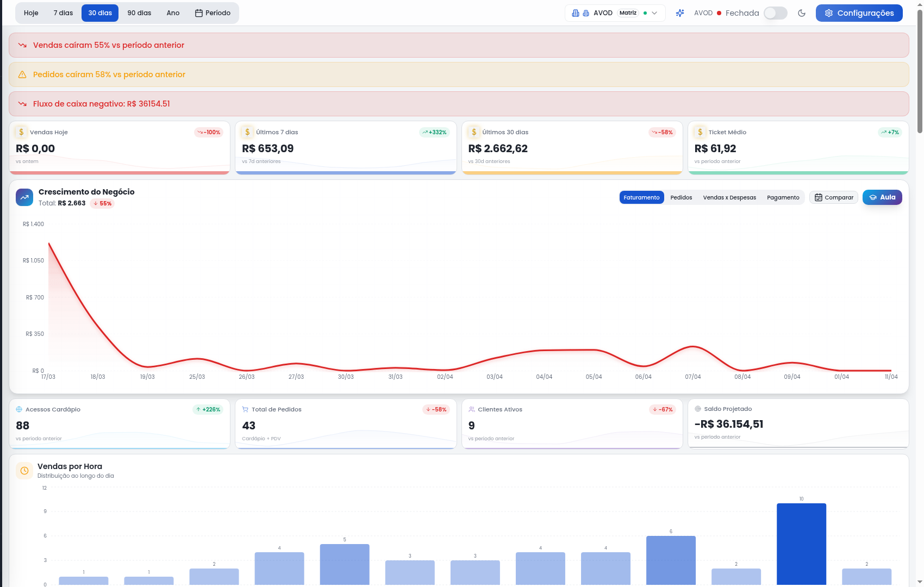
Task: Click the -R$ 36.154,51 projected balance
Action: (x=729, y=424)
